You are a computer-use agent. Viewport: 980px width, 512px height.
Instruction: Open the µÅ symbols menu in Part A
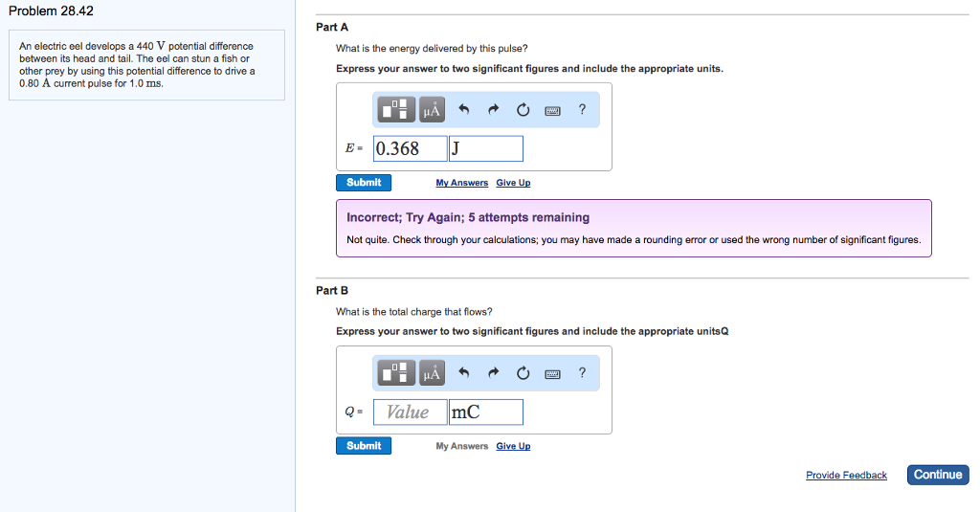pos(432,110)
